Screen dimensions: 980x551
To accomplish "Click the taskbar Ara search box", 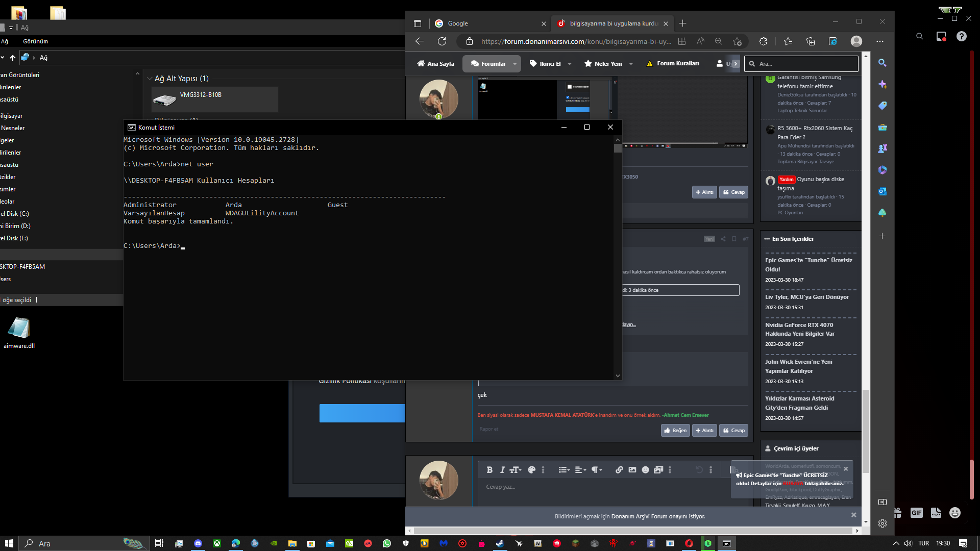I will pos(84,543).
